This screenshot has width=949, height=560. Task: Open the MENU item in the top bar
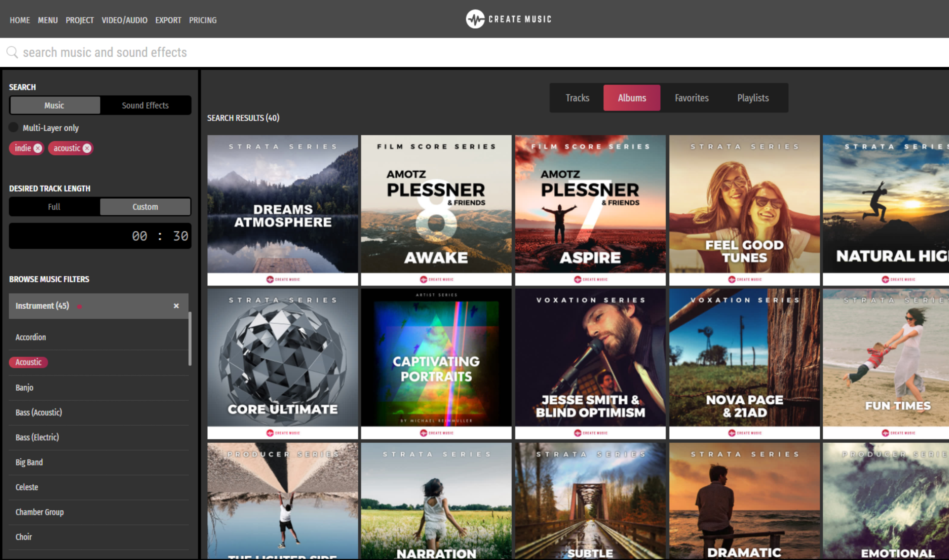[x=48, y=20]
